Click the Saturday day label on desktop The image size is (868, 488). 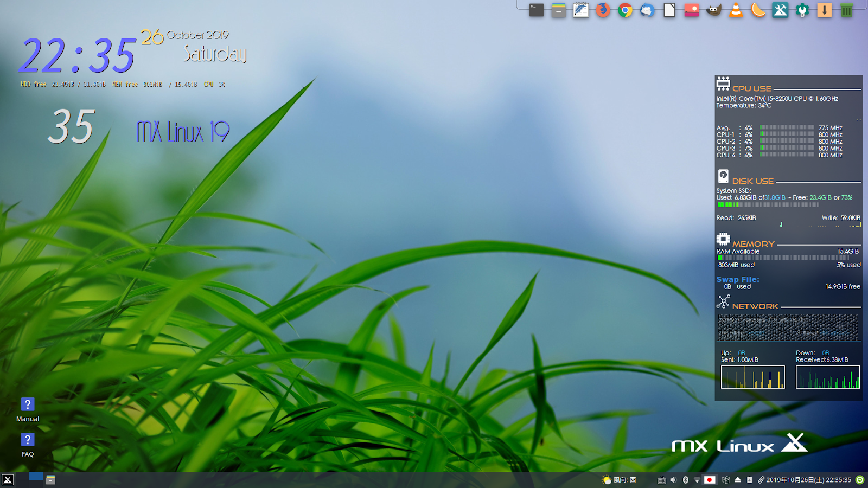(x=215, y=53)
